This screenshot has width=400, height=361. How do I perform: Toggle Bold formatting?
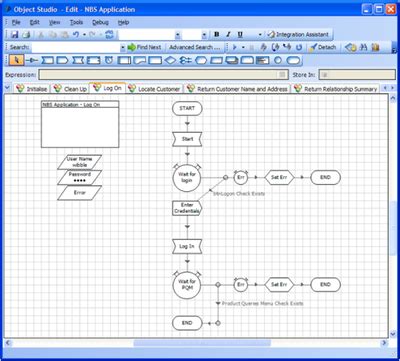click(217, 34)
